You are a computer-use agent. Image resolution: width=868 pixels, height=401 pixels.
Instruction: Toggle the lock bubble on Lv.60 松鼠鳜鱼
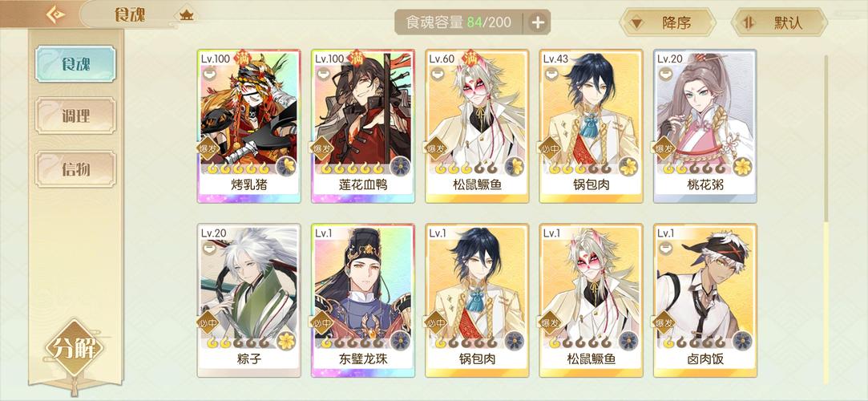tap(436, 74)
